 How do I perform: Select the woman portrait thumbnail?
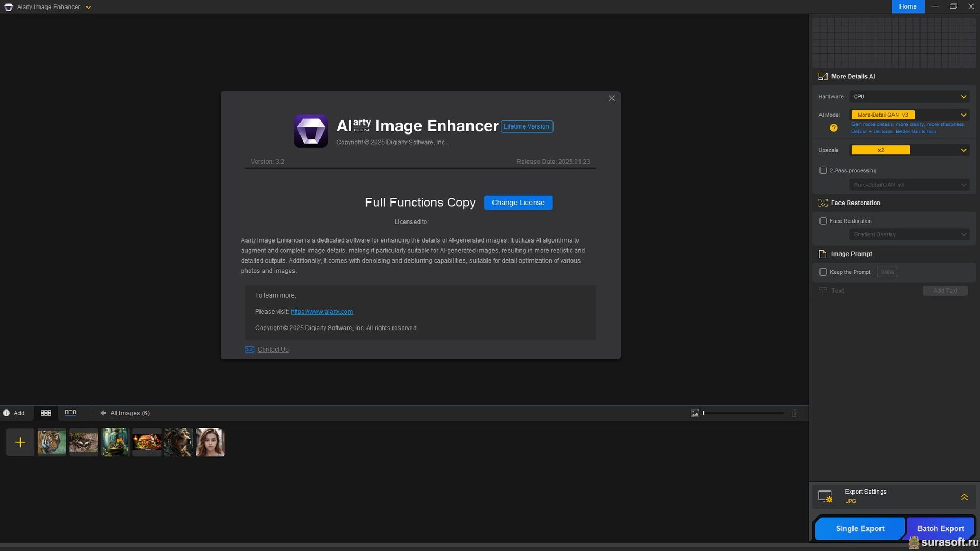(x=210, y=442)
